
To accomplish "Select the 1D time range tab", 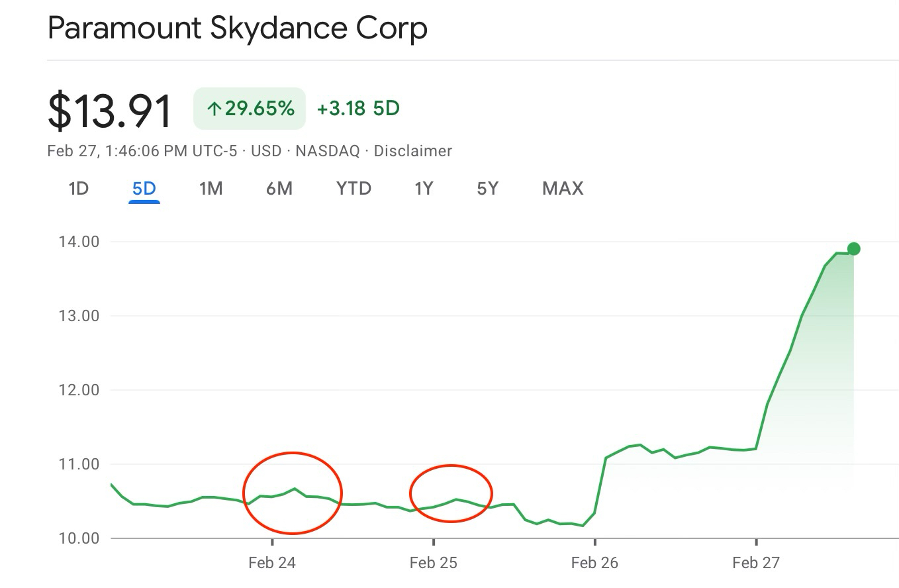I will 78,189.
